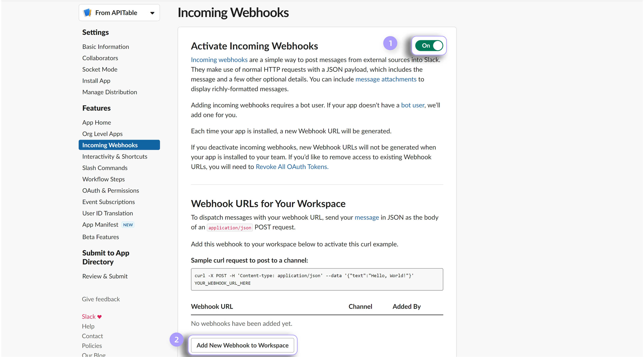Open the Incoming webhooks documentation link
Screen dimensions: 644x357
tap(219, 60)
